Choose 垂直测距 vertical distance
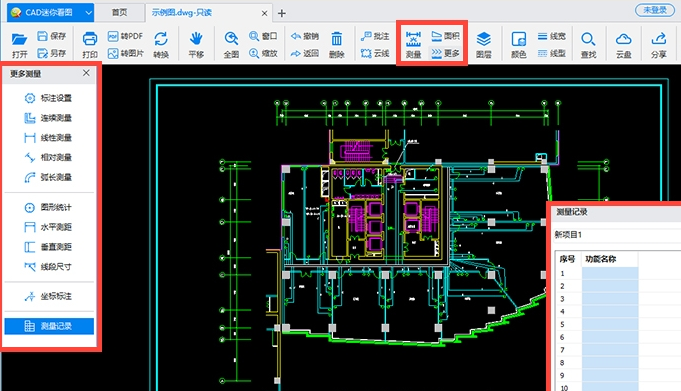This screenshot has width=681, height=391. coord(48,247)
